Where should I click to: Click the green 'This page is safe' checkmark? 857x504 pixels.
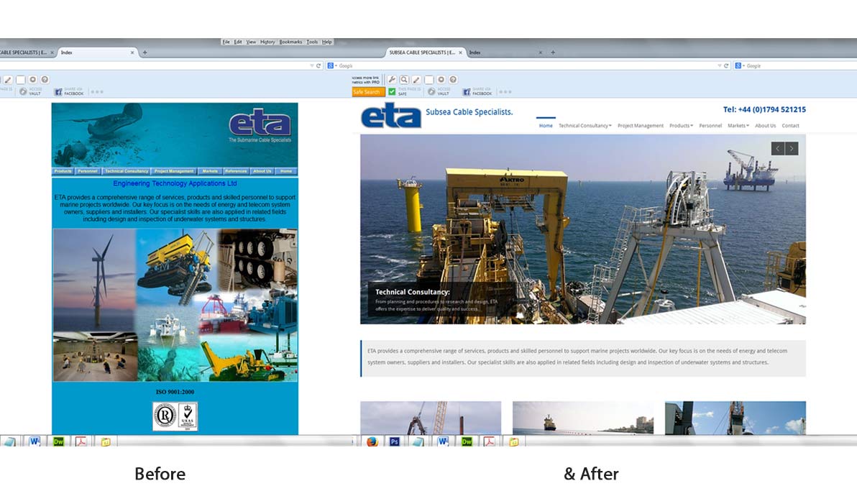tap(392, 92)
